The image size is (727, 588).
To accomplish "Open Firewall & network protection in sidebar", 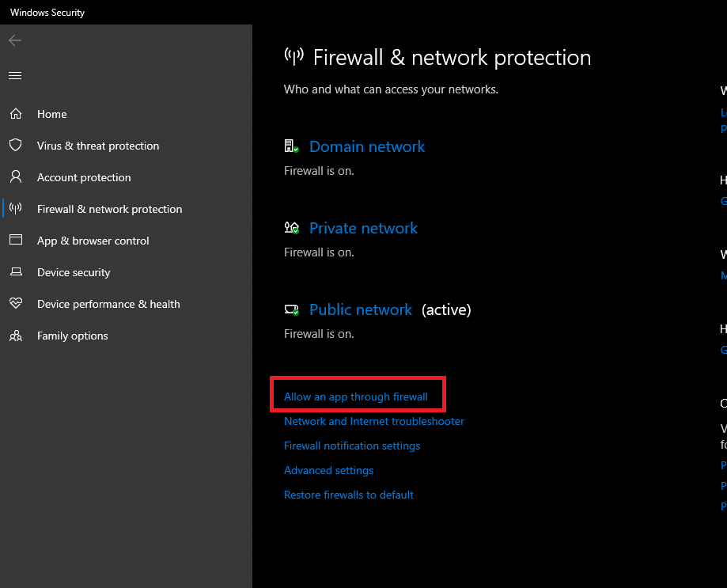I will pos(109,209).
